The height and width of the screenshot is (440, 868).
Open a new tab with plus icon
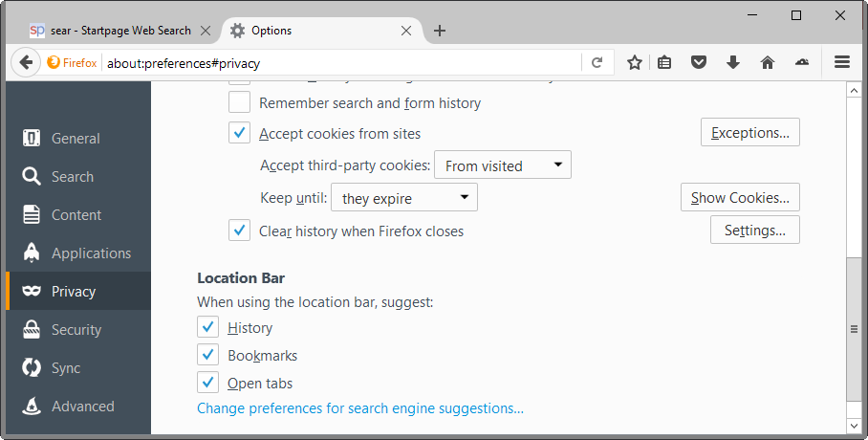coord(440,31)
